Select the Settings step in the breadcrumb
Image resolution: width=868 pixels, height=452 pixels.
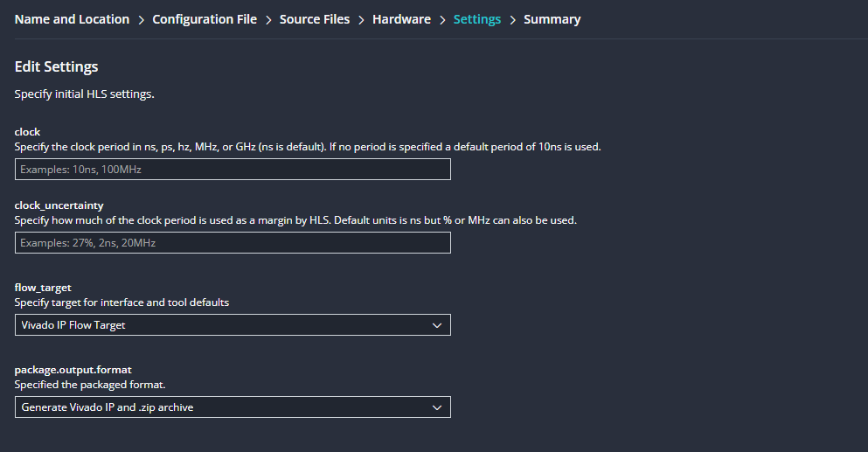pos(477,19)
